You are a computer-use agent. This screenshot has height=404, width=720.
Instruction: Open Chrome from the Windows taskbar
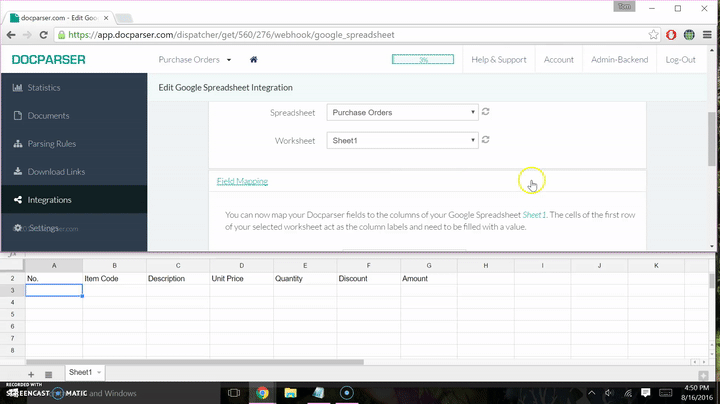(x=261, y=393)
